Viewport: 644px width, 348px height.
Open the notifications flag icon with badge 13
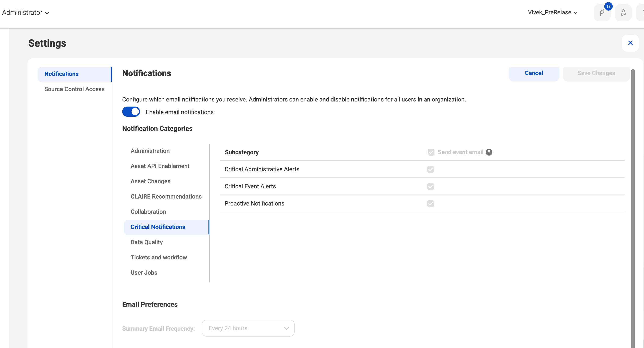pos(602,12)
